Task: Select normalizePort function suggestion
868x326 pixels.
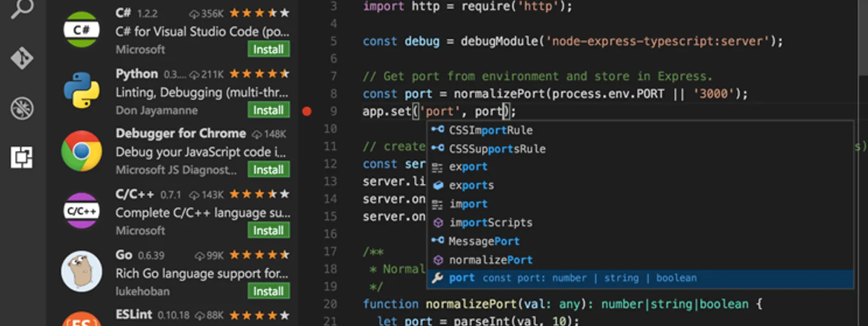Action: click(640, 260)
